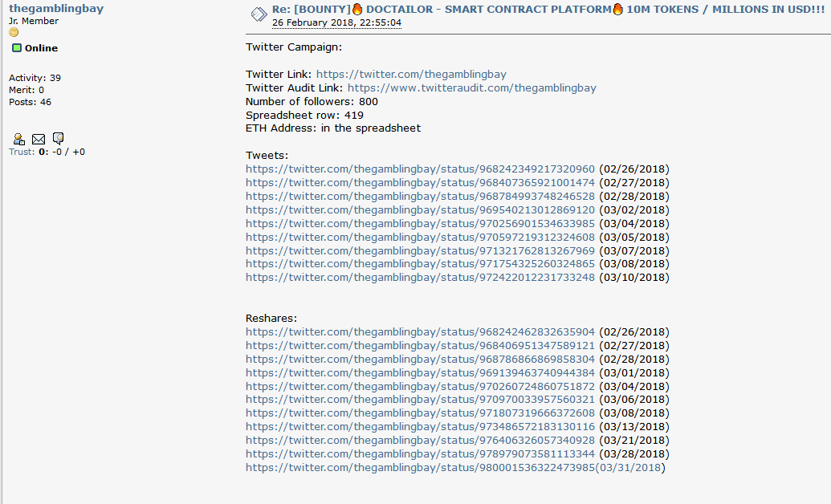Open reshare link ending 971807319666372608
Screen dimensions: 831x504
[x=420, y=413]
